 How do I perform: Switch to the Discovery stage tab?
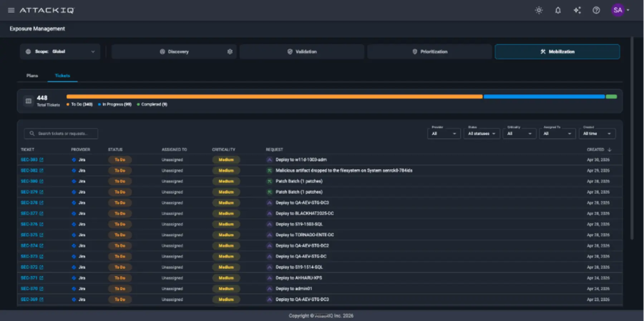point(174,51)
